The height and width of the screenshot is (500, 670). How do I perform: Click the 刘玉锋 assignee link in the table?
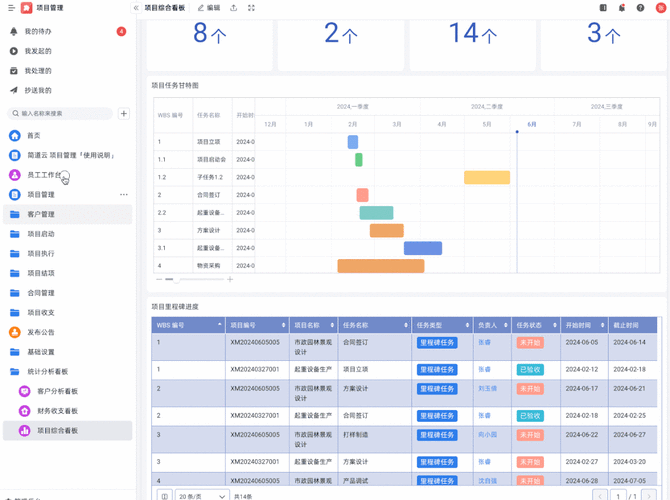488,388
